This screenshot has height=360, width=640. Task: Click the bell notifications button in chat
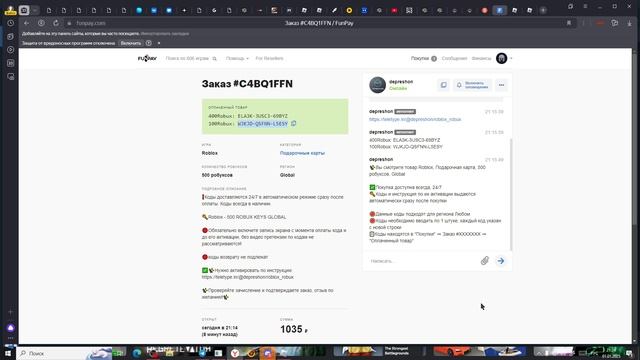click(472, 85)
